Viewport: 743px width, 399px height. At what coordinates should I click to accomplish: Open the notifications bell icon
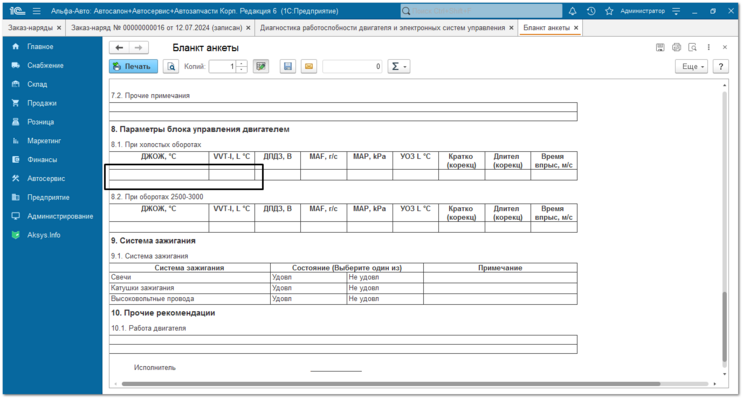(x=572, y=11)
